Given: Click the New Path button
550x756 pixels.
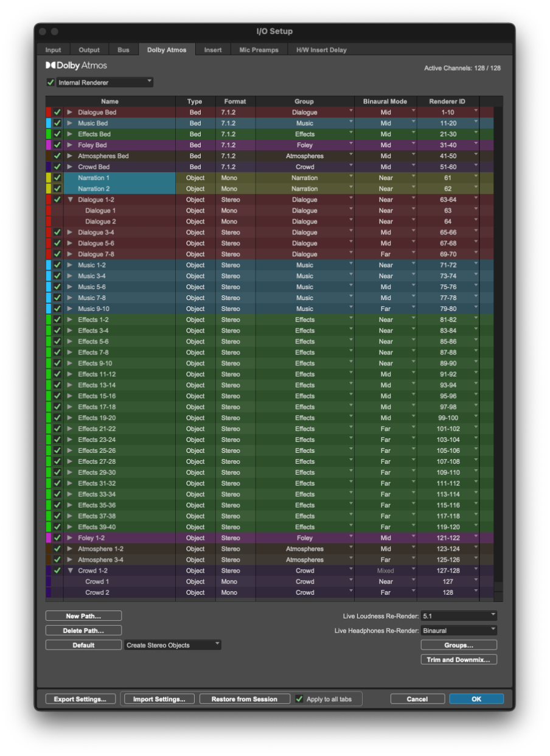Looking at the screenshot, I should [x=83, y=615].
